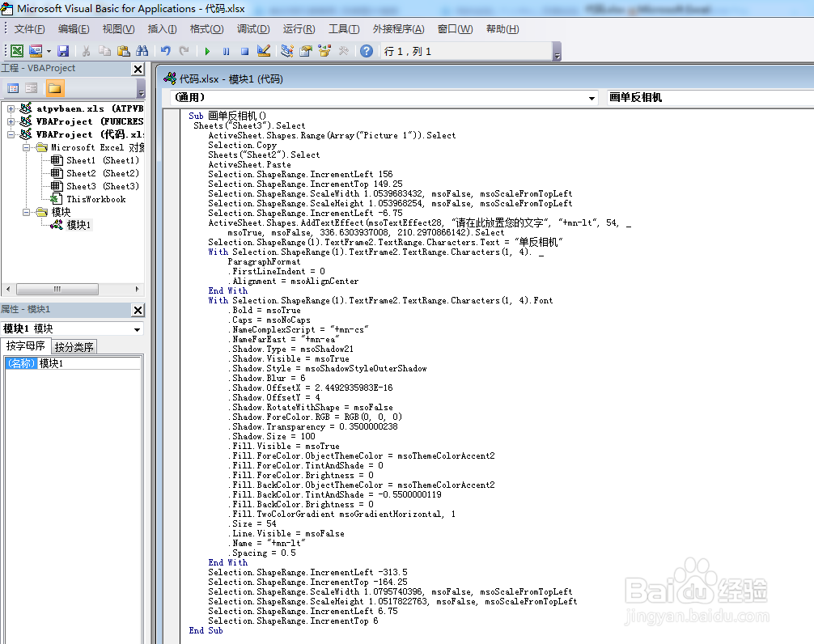The height and width of the screenshot is (644, 814).
Task: Collapse the VBAProject (代码.xlsx) node
Action: click(11, 134)
